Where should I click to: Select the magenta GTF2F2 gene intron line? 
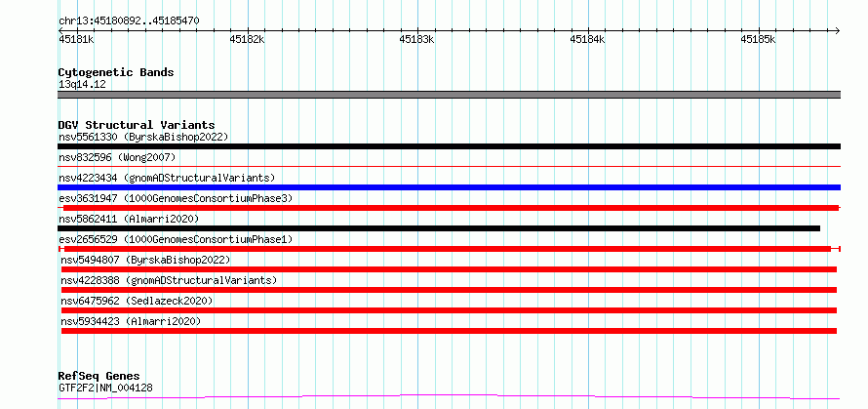pos(449,397)
